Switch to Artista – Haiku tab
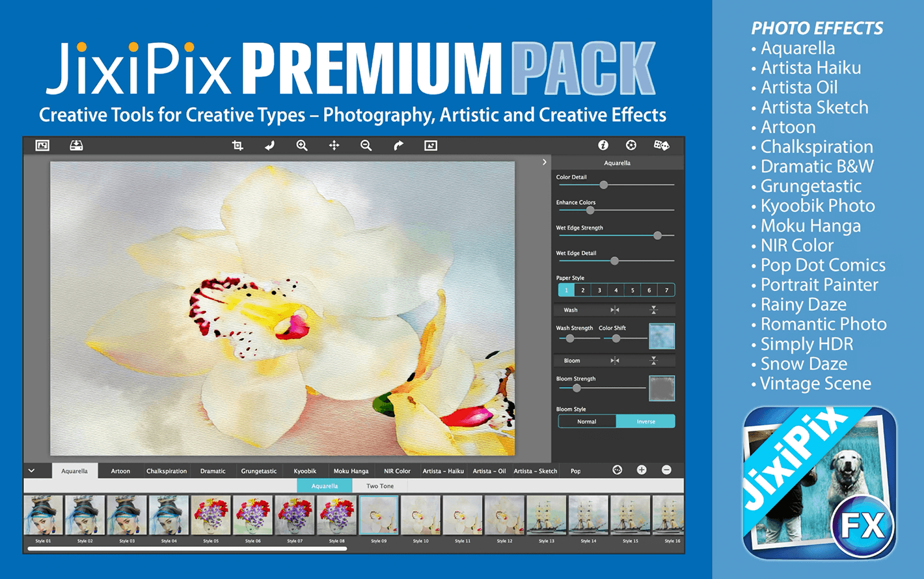 (443, 471)
